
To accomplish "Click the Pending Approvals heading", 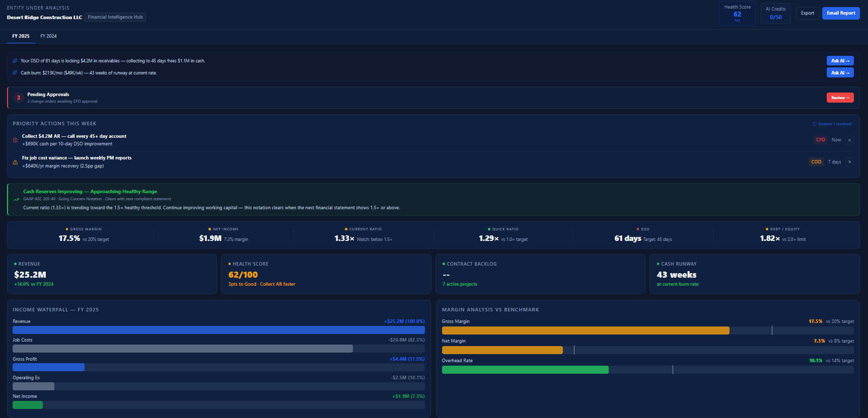I will click(x=48, y=95).
